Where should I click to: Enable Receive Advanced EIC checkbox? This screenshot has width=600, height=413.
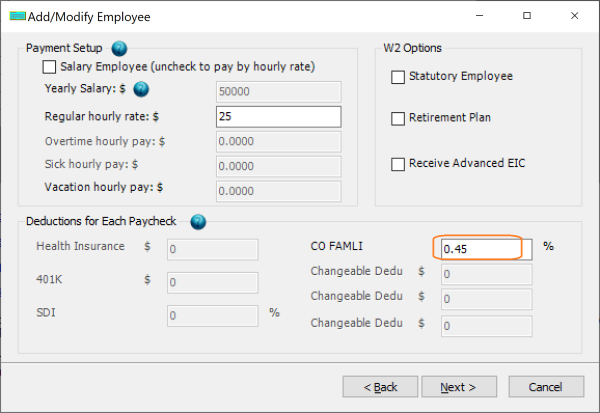[398, 163]
